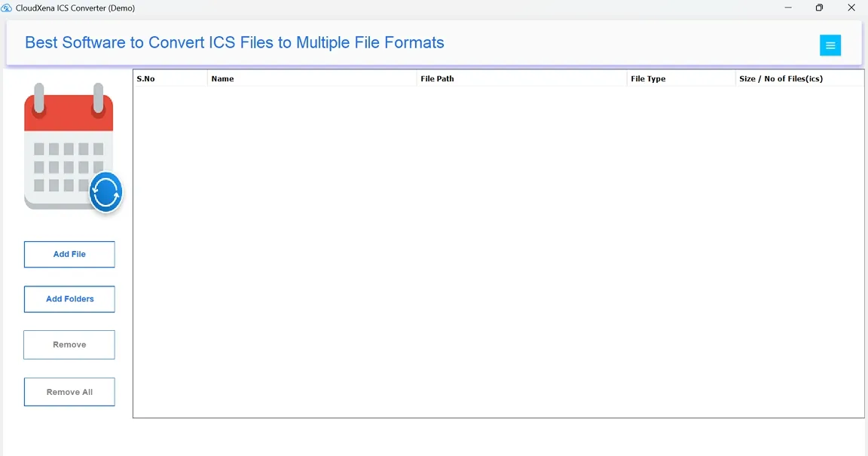The height and width of the screenshot is (456, 868).
Task: Click the blue sync arrows badge
Action: pyautogui.click(x=105, y=194)
